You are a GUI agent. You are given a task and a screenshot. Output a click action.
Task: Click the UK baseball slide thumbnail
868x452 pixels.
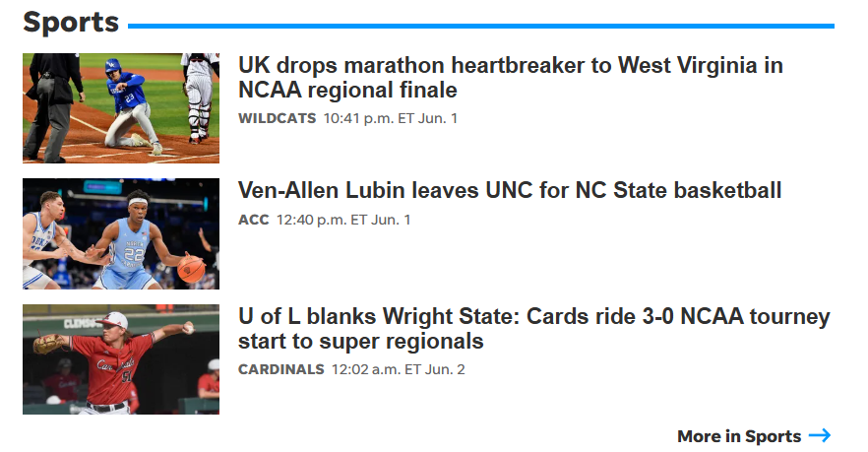tap(121, 108)
